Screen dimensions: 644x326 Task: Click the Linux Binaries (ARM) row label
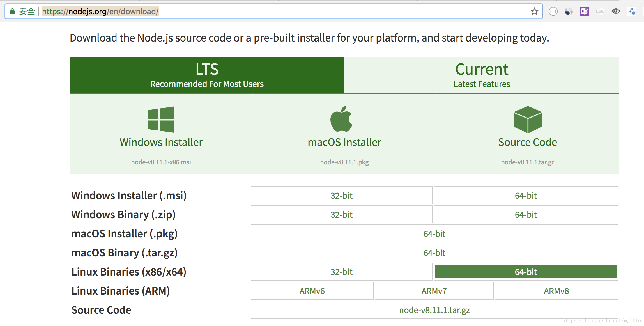[x=121, y=291]
